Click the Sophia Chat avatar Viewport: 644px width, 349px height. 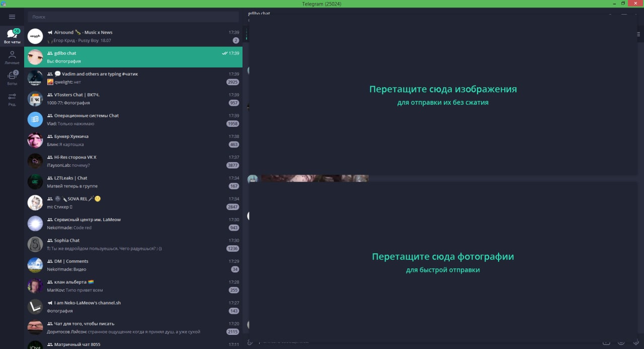pos(35,244)
